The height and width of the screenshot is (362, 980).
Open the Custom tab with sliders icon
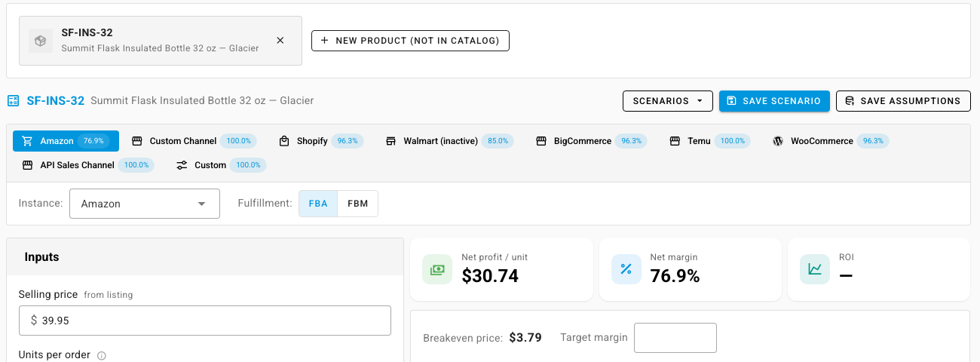[x=220, y=165]
